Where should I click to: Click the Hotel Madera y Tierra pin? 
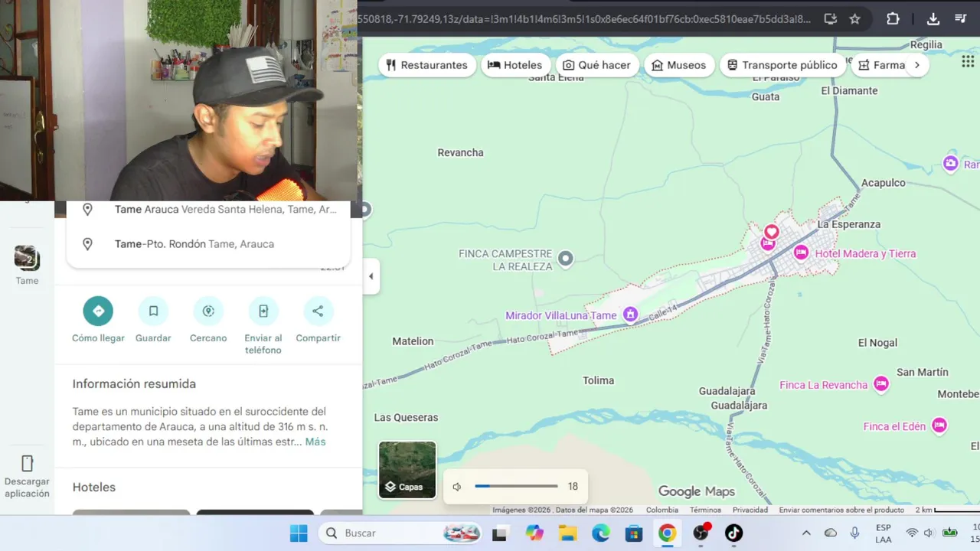801,253
